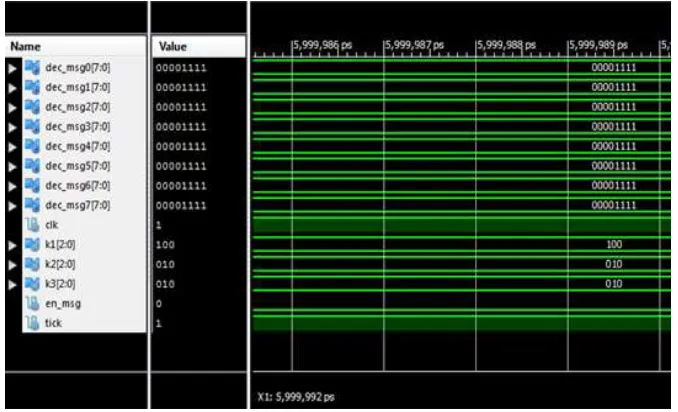Click the X1: 5,999,992 ps cursor readout
The height and width of the screenshot is (412, 678).
pyautogui.click(x=296, y=397)
